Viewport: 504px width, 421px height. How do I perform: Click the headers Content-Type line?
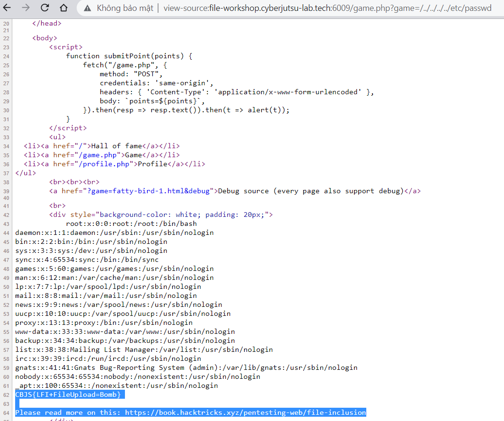pos(237,92)
